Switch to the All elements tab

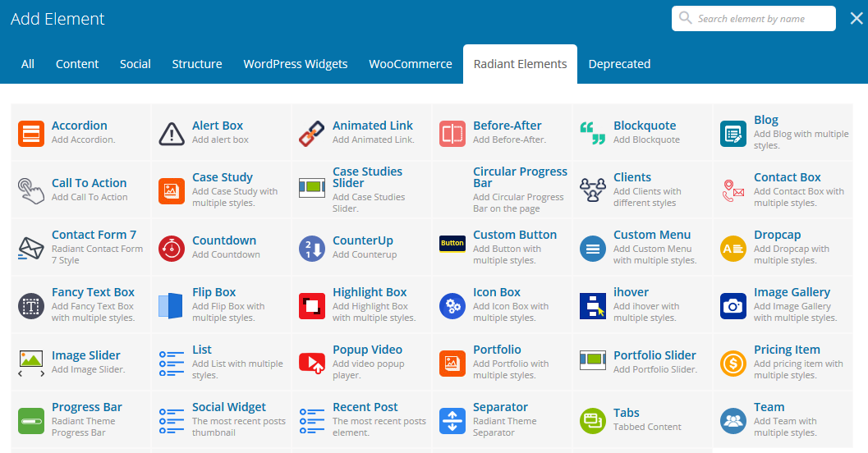tap(28, 64)
